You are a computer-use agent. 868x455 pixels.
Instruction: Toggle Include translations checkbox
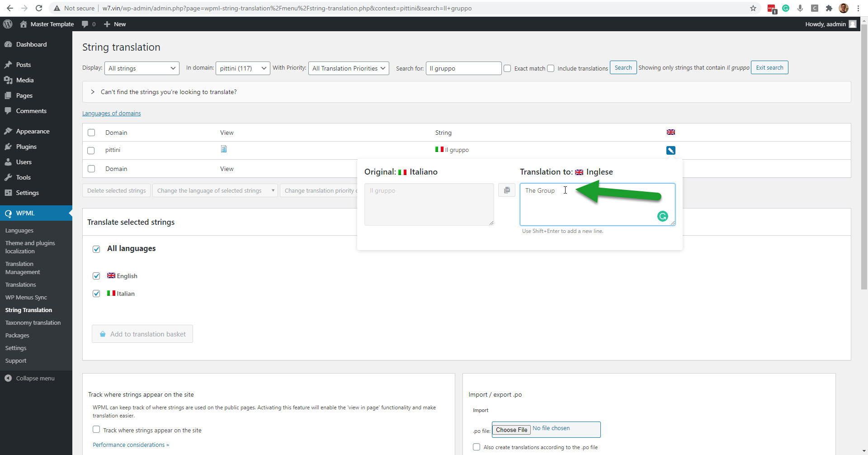pyautogui.click(x=551, y=68)
